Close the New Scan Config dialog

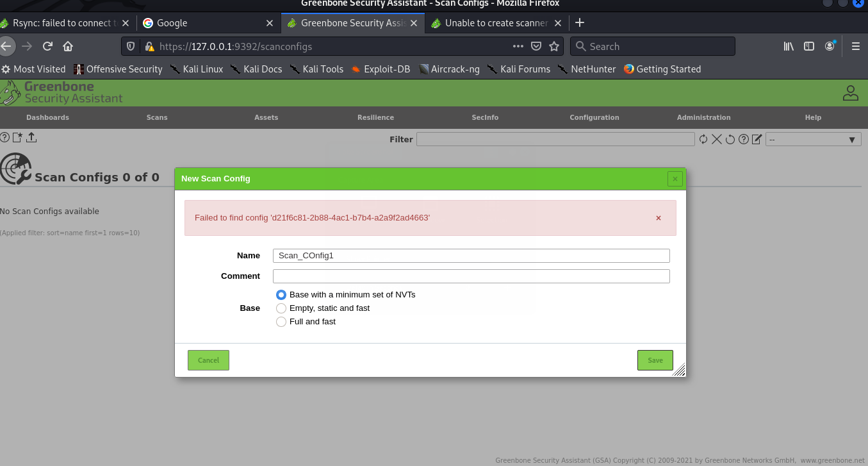(x=675, y=179)
